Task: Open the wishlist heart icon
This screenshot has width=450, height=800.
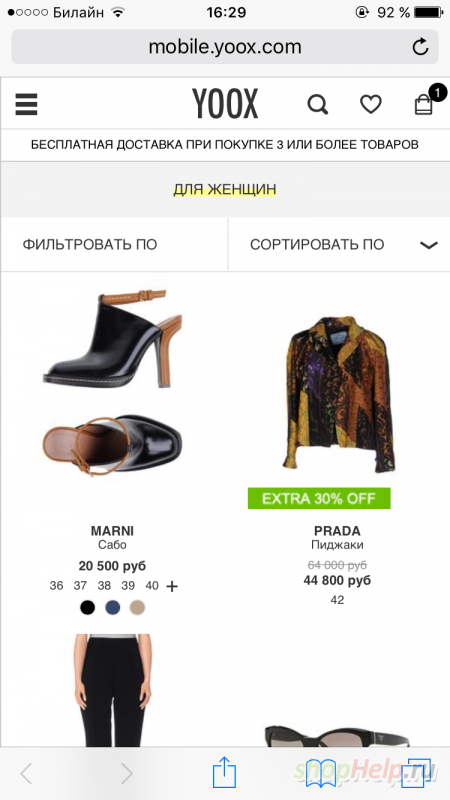Action: click(371, 105)
